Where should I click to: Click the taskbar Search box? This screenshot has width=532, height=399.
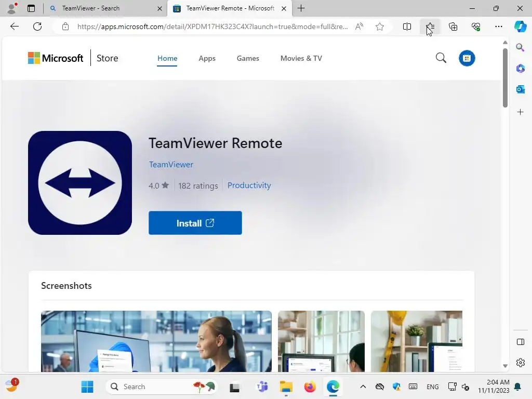coord(162,387)
